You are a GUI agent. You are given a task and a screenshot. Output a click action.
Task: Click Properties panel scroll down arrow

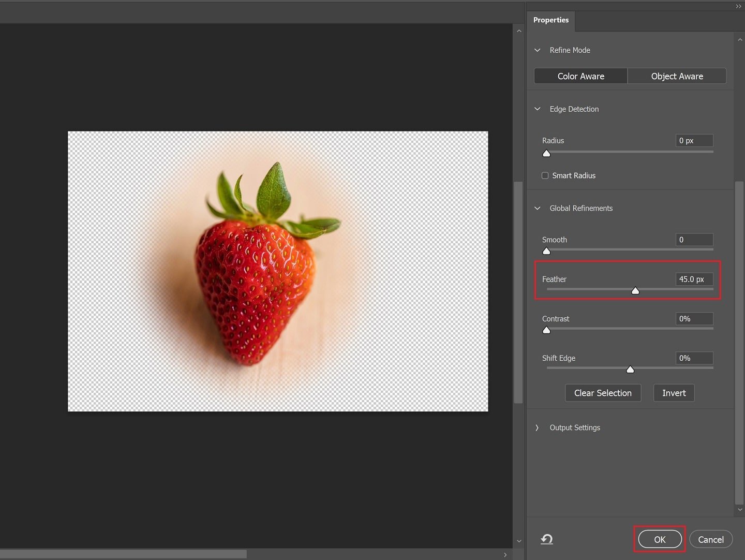click(739, 510)
